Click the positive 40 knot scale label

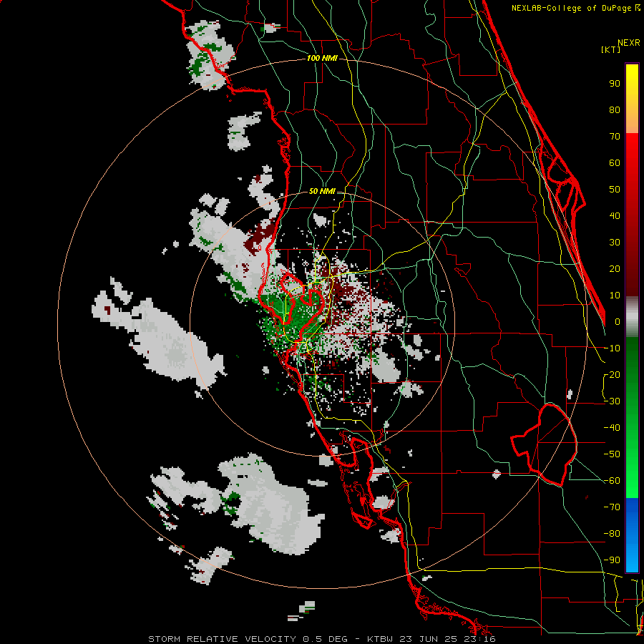pos(615,215)
